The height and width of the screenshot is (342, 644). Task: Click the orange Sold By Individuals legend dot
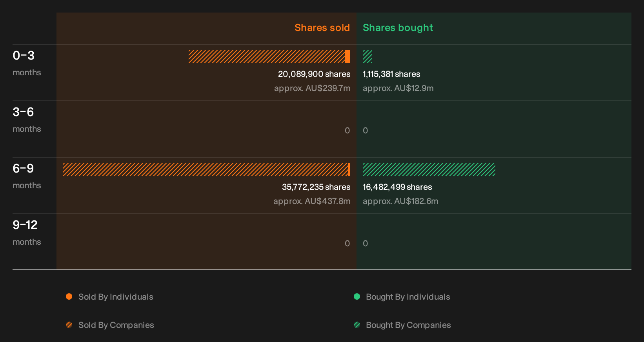[x=69, y=297]
